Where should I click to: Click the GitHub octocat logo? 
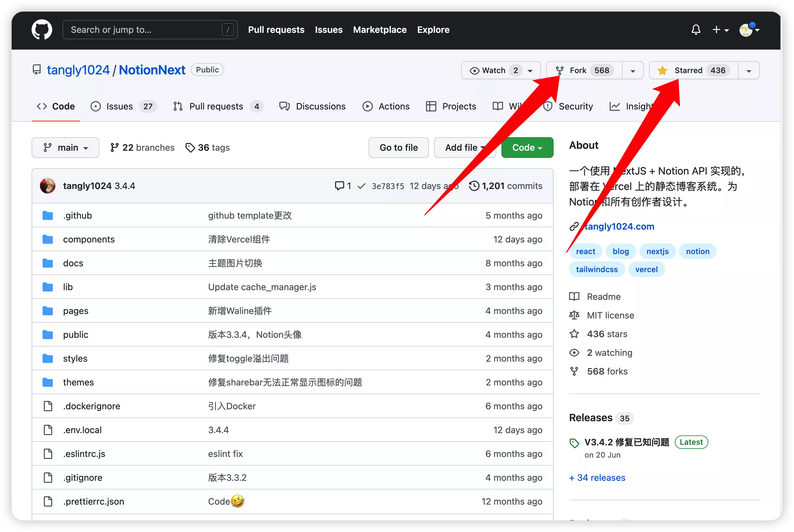coord(42,30)
